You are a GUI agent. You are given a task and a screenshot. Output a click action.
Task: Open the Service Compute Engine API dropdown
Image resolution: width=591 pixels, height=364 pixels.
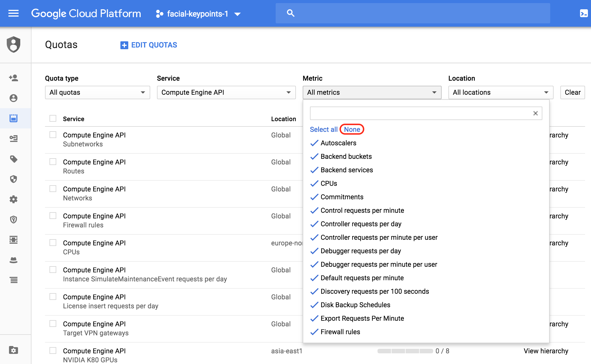pyautogui.click(x=226, y=92)
